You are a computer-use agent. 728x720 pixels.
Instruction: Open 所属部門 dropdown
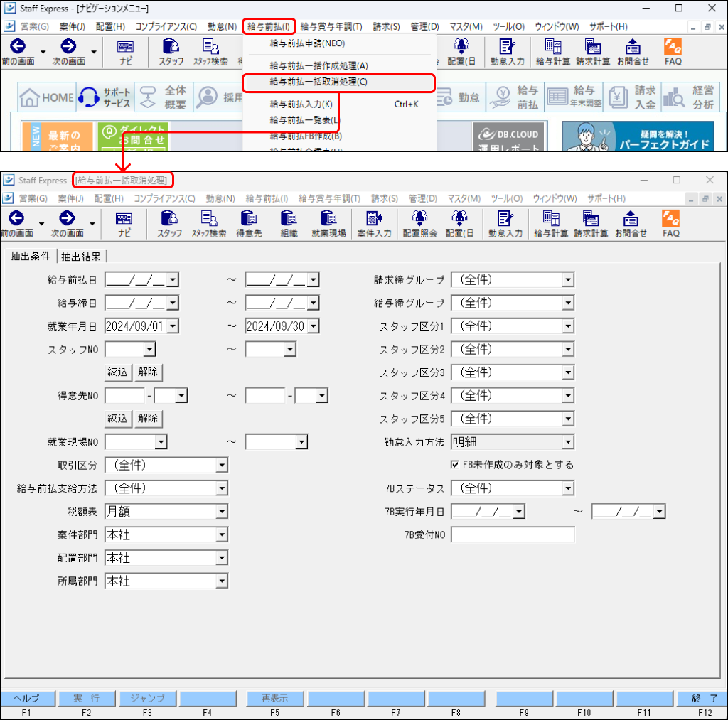(222, 581)
